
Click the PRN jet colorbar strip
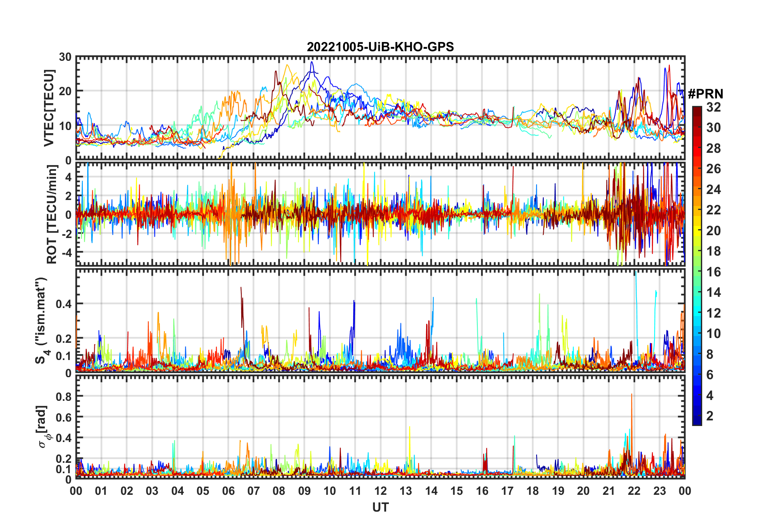(x=697, y=266)
